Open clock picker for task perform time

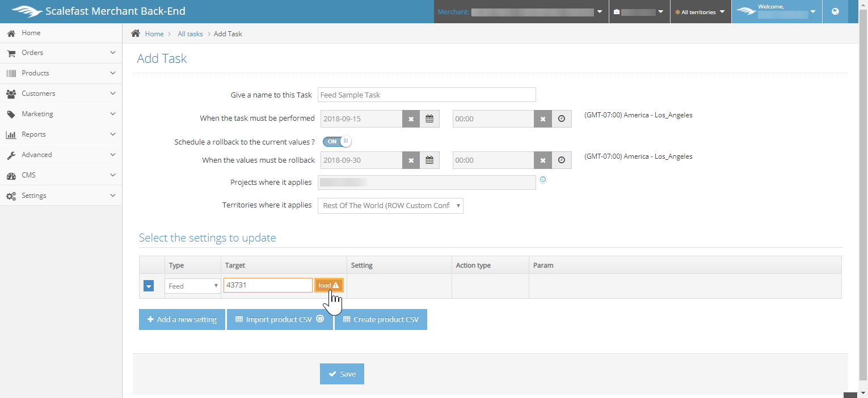(x=562, y=119)
